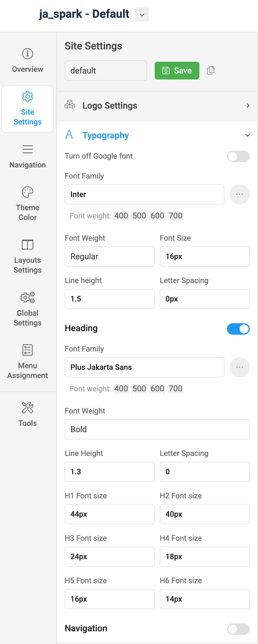The image size is (258, 644).
Task: Select the Layouts Settings icon
Action: pyautogui.click(x=27, y=244)
